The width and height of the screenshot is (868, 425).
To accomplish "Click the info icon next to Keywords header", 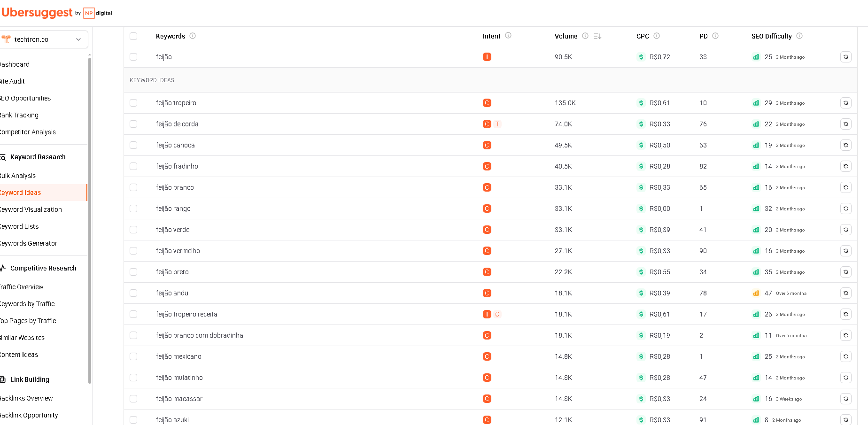I will coord(193,36).
